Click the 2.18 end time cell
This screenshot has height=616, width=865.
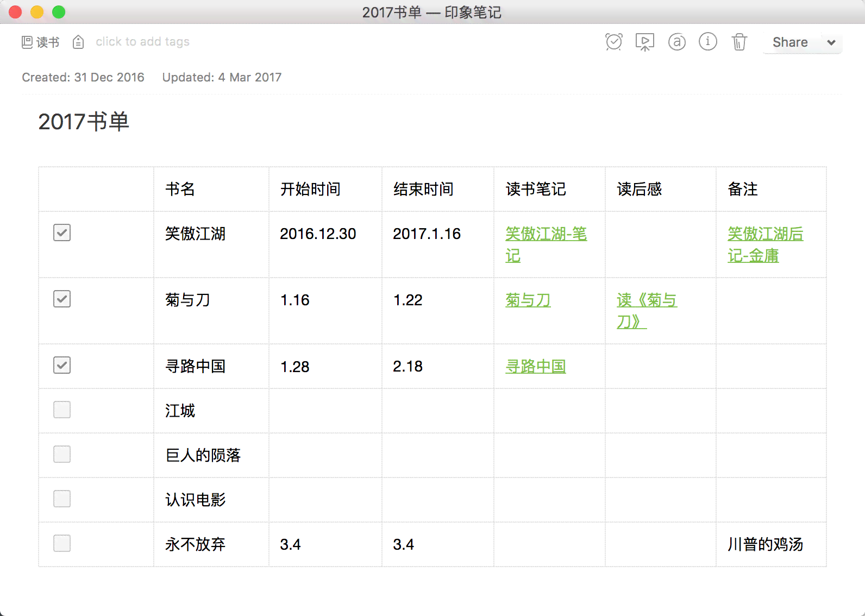[438, 366]
